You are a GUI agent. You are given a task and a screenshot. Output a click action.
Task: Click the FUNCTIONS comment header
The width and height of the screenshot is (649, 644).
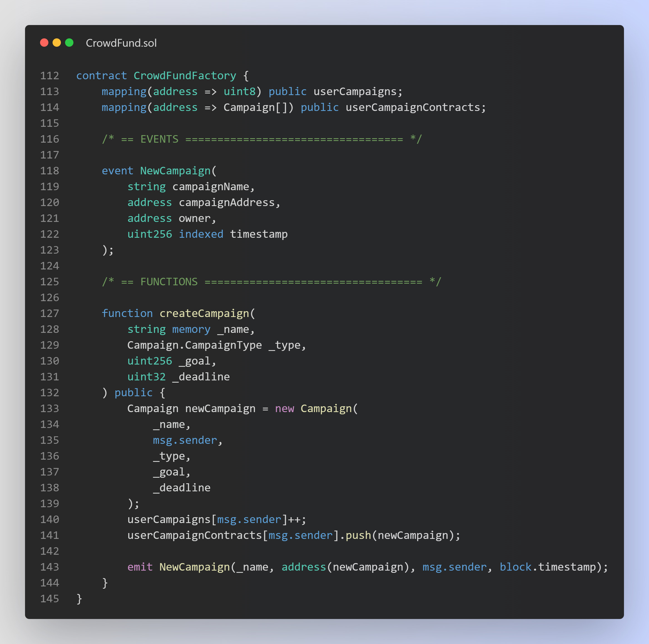point(271,281)
